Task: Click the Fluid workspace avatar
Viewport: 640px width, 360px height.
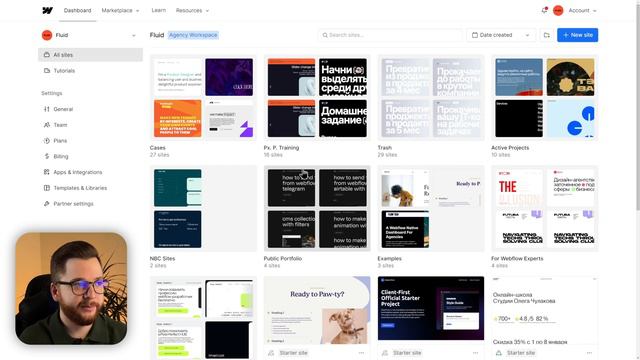Action: coord(47,35)
